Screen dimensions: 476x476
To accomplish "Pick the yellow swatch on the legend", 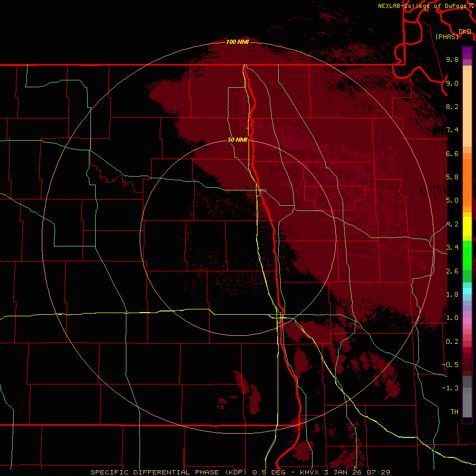I will 467,226.
